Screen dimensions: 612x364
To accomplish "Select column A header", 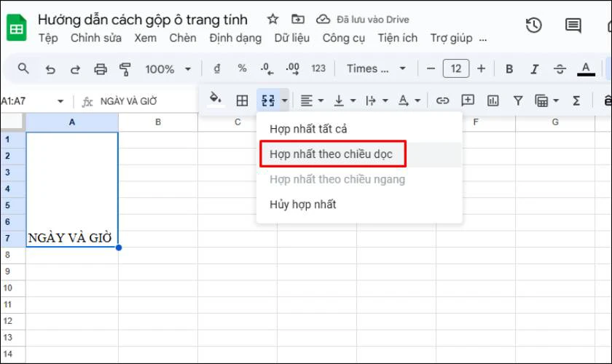I will coord(72,122).
